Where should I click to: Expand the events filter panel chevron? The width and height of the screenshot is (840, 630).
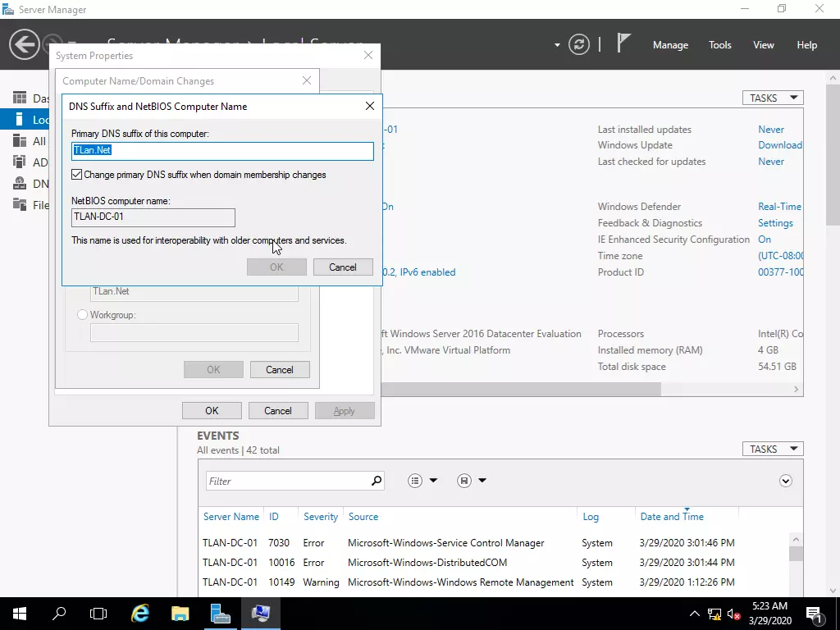(785, 481)
